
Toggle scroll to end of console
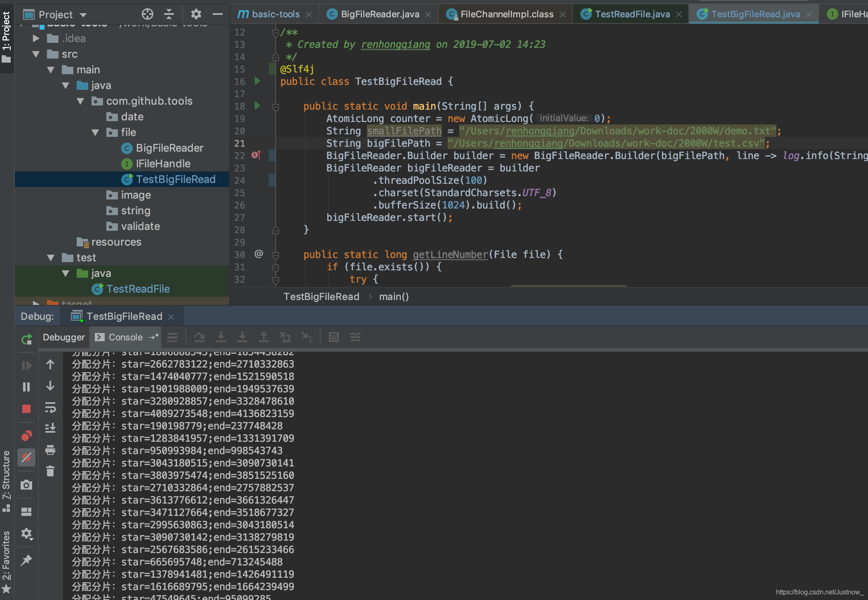coord(50,428)
